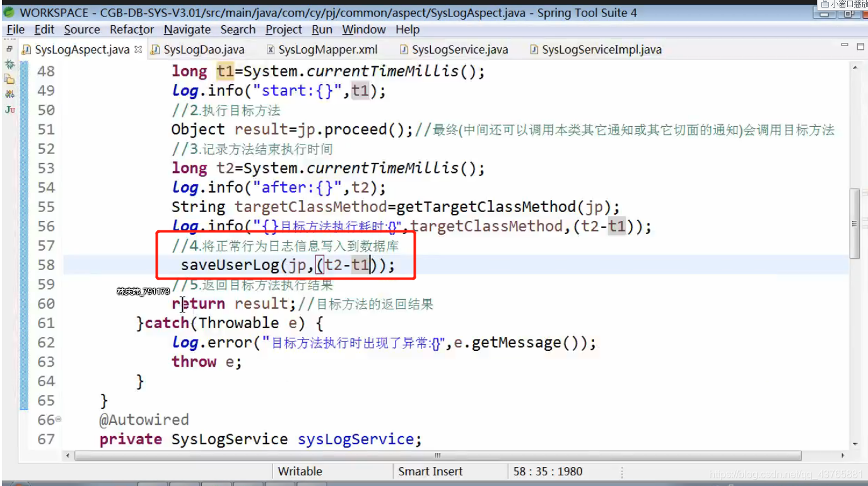Click the 小窗口播放 small-window play button
The width and height of the screenshot is (868, 486).
click(x=843, y=4)
